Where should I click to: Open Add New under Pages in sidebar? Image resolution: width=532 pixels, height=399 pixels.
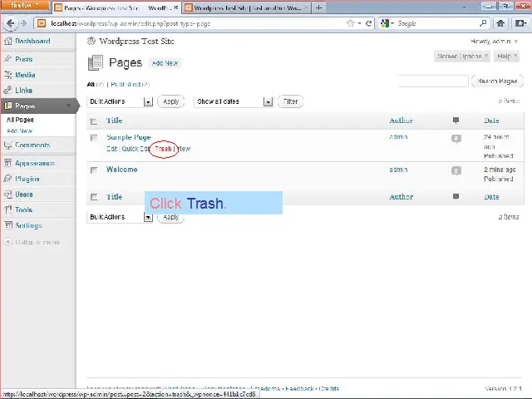[x=19, y=131]
